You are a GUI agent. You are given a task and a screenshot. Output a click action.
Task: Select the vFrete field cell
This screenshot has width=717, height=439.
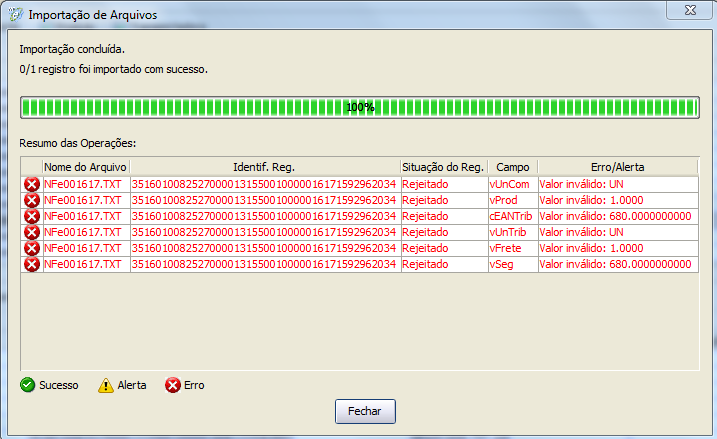[513, 248]
